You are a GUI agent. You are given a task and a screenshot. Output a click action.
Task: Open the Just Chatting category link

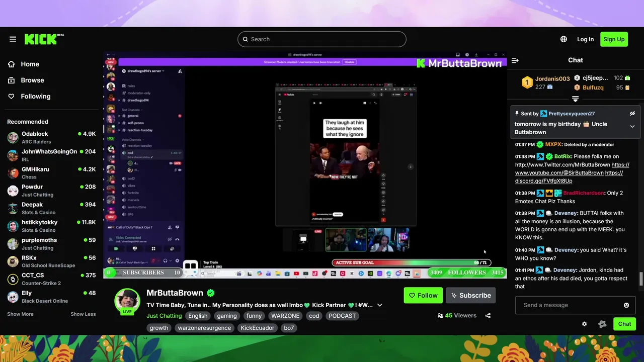pyautogui.click(x=164, y=316)
